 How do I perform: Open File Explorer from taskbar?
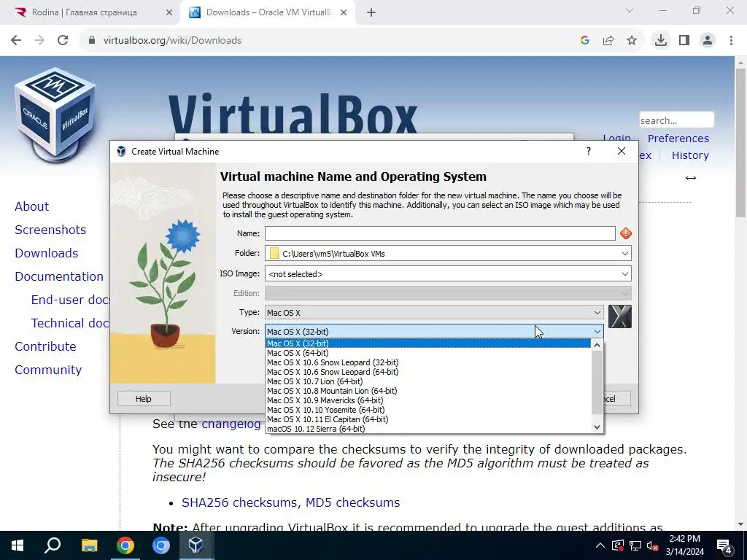pyautogui.click(x=89, y=545)
